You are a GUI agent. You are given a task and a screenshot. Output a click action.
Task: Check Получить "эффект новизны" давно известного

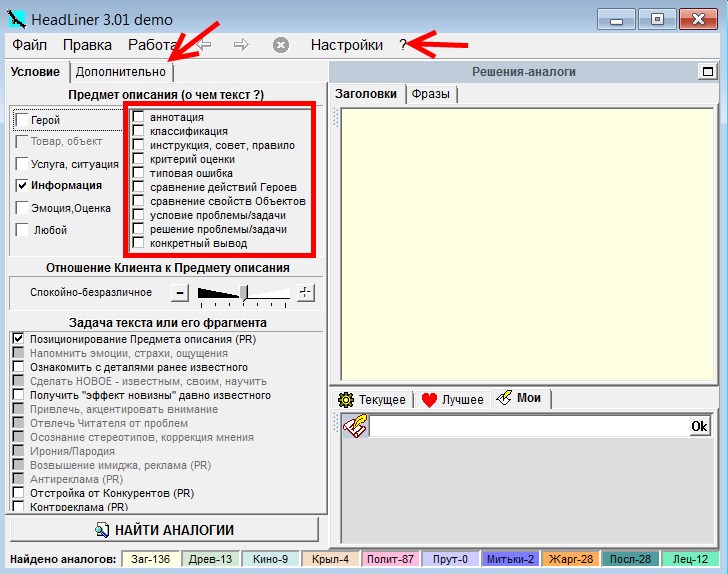pyautogui.click(x=18, y=395)
